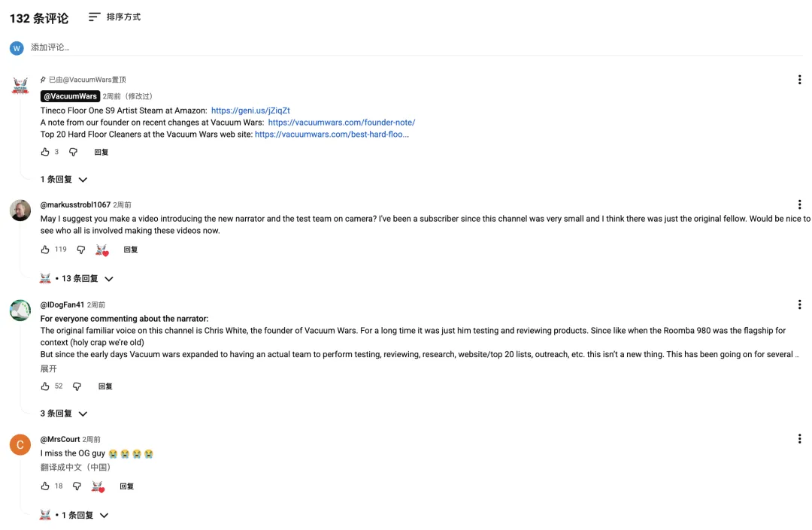Expand the 1 条回复 under pinned comment
The width and height of the screenshot is (812, 530).
pos(64,180)
